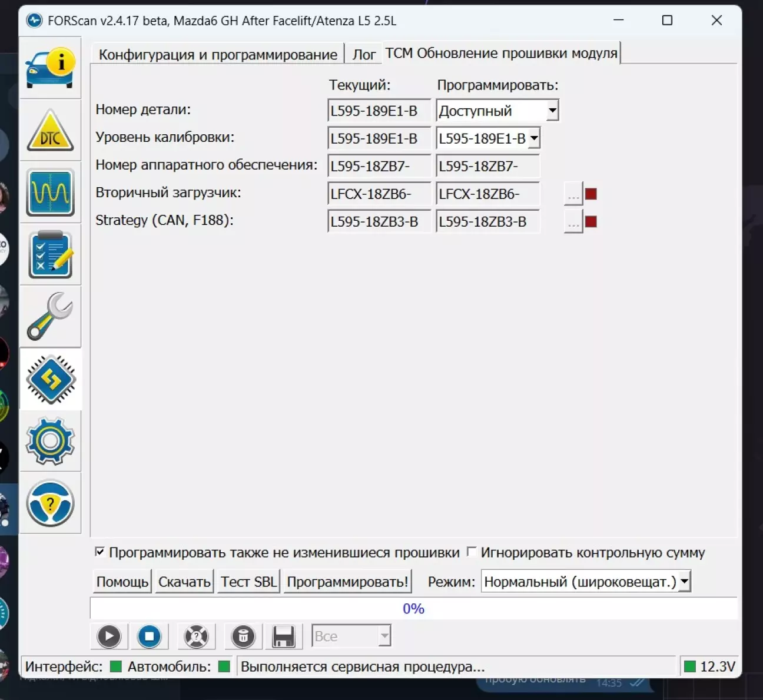Maximize the FORScan window
The height and width of the screenshot is (700, 763).
click(x=667, y=21)
